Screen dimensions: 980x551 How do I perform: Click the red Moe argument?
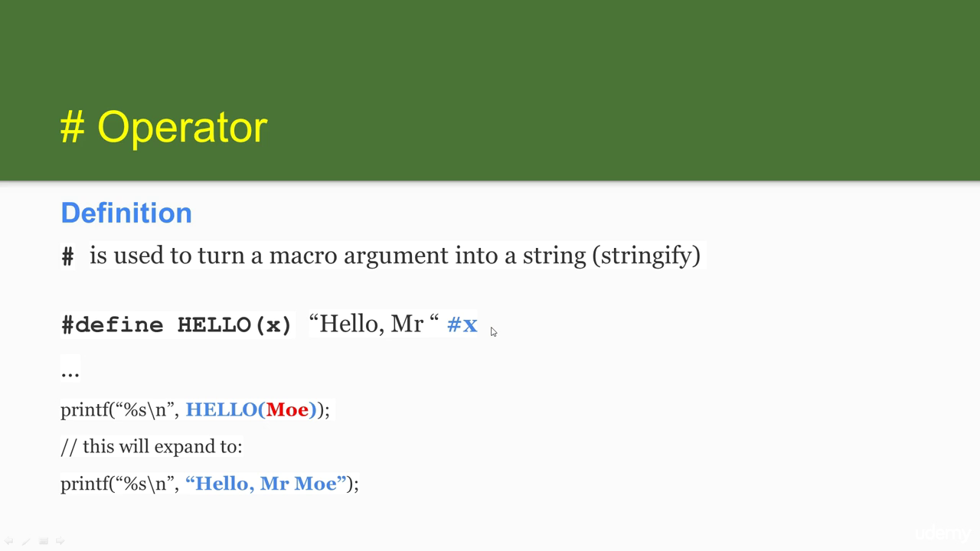(287, 409)
